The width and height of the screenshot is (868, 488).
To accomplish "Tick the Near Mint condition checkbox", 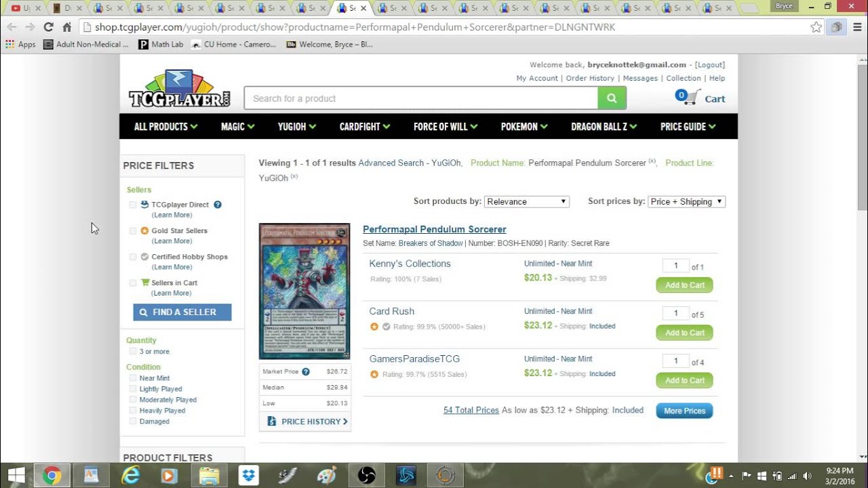I will coord(133,378).
